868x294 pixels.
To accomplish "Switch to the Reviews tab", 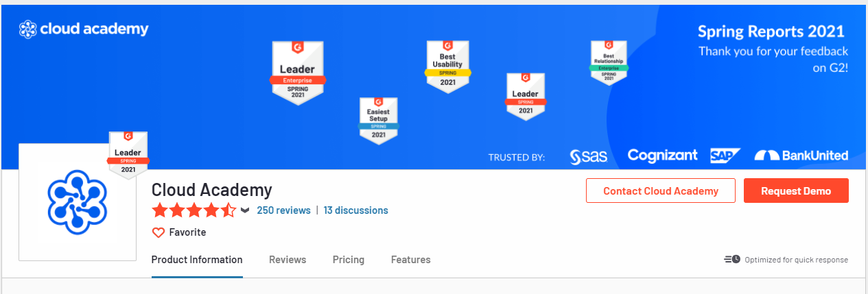I will click(x=288, y=260).
